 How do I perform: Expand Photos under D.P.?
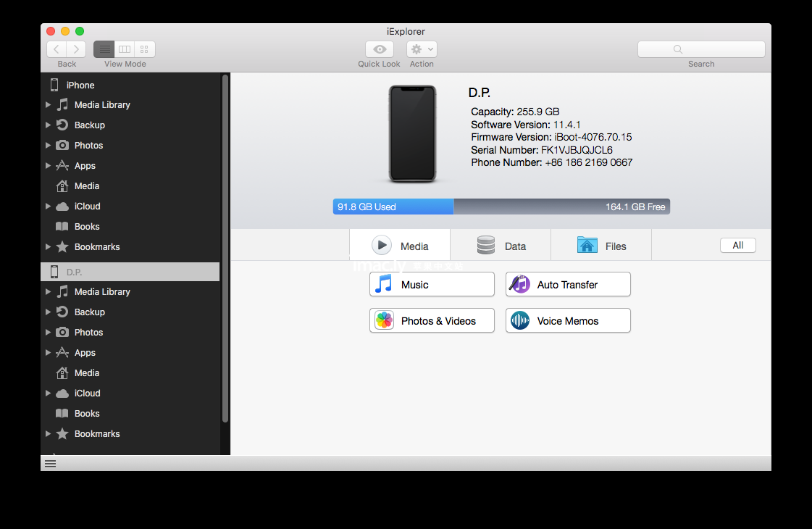[x=48, y=332]
